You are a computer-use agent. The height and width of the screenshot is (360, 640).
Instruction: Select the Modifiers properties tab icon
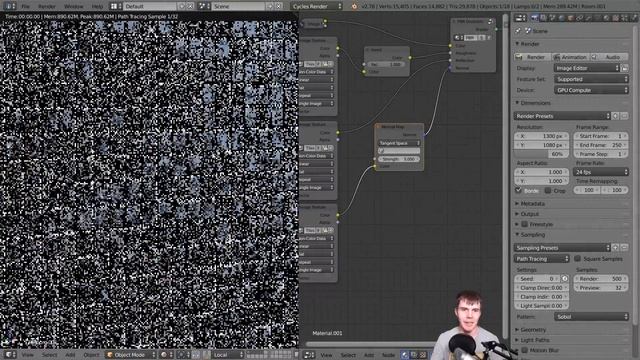588,18
